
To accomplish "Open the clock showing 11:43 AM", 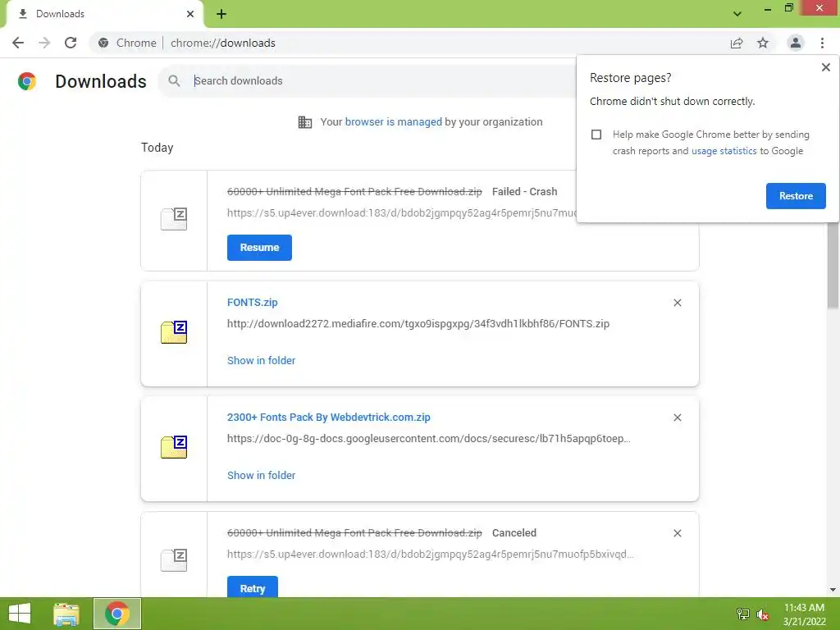I will click(x=804, y=614).
